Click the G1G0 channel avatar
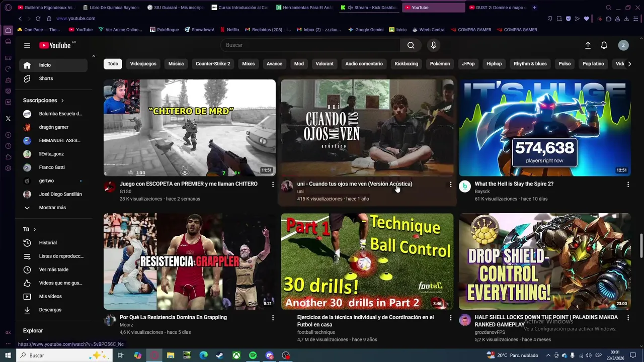644x362 pixels. click(110, 187)
